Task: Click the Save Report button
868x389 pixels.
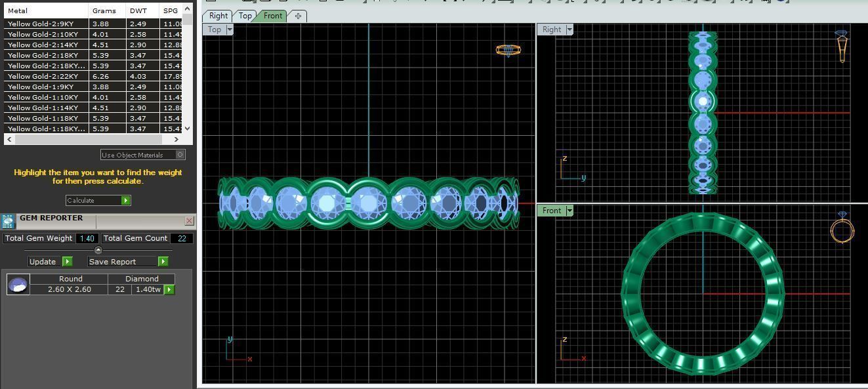Action: point(128,261)
